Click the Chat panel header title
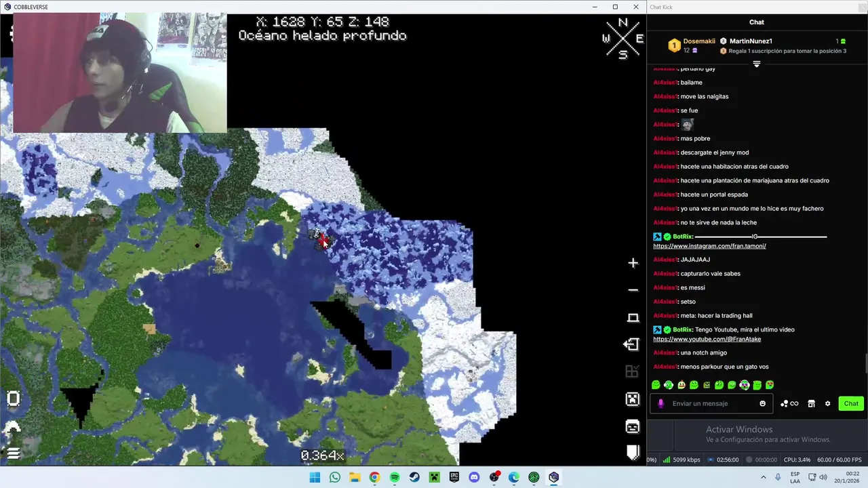 [x=757, y=22]
